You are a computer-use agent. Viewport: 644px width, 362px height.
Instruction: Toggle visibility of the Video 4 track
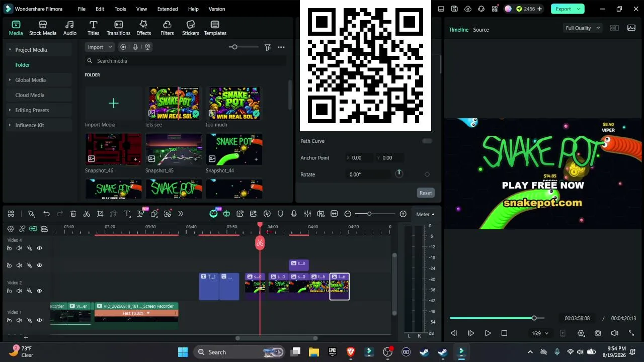click(39, 248)
